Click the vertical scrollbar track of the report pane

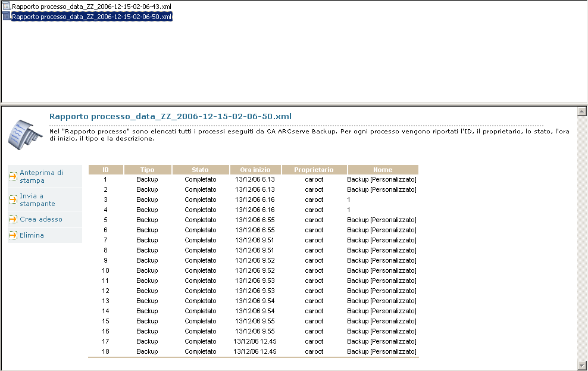pyautogui.click(x=581, y=238)
